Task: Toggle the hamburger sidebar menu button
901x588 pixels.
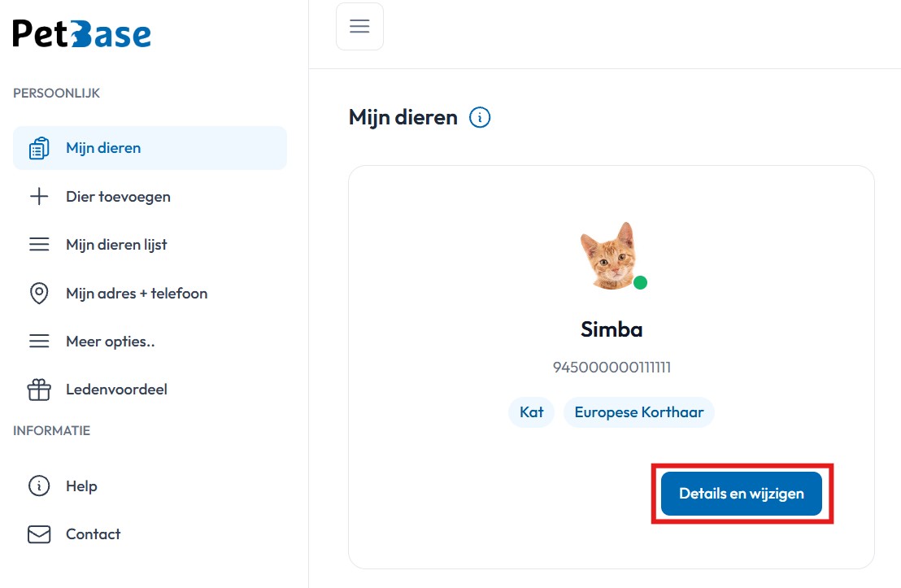Action: click(x=359, y=27)
